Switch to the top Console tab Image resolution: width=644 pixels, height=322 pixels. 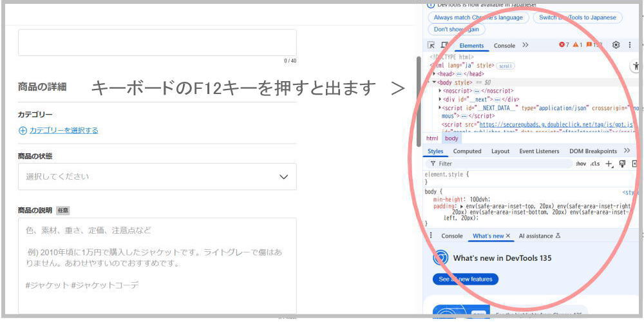504,46
